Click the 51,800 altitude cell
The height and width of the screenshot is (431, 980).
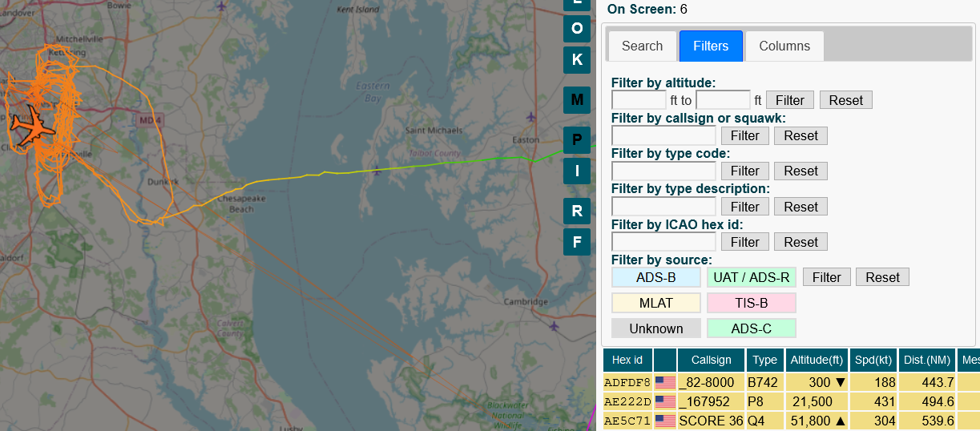(x=816, y=421)
